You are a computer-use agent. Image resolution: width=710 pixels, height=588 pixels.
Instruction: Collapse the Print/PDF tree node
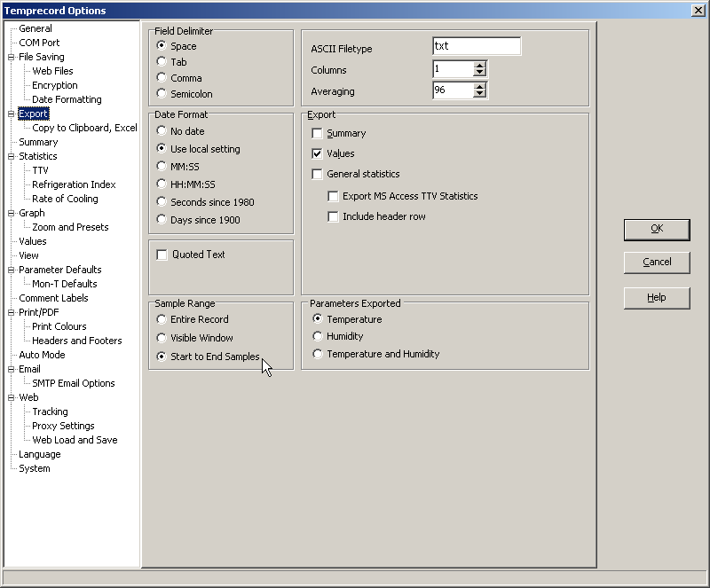pyautogui.click(x=11, y=312)
